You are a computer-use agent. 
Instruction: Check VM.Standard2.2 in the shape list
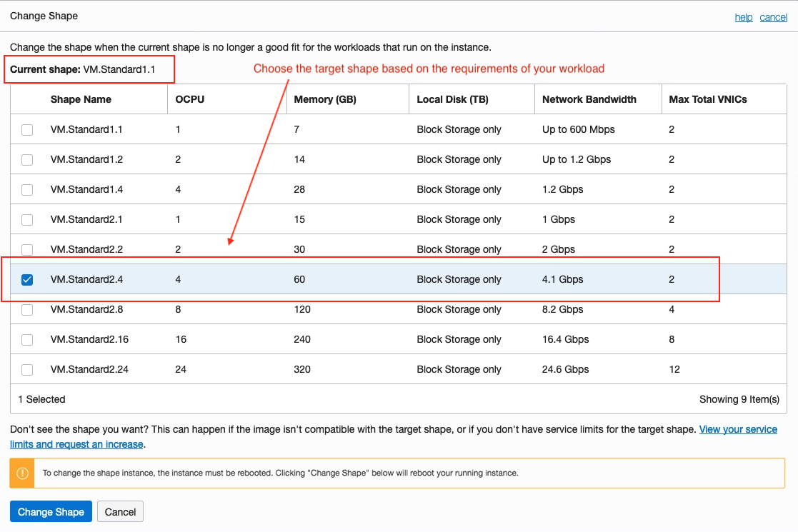[x=26, y=249]
